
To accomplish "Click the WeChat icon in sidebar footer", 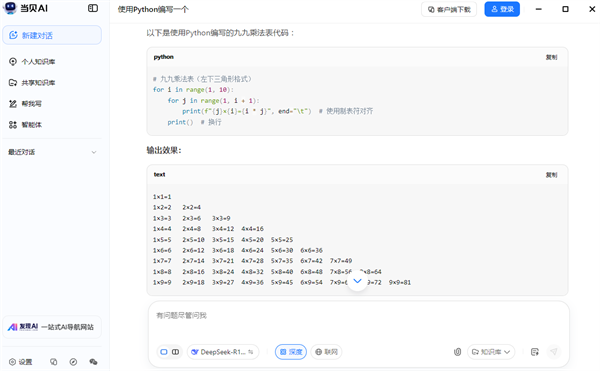I will 93,362.
